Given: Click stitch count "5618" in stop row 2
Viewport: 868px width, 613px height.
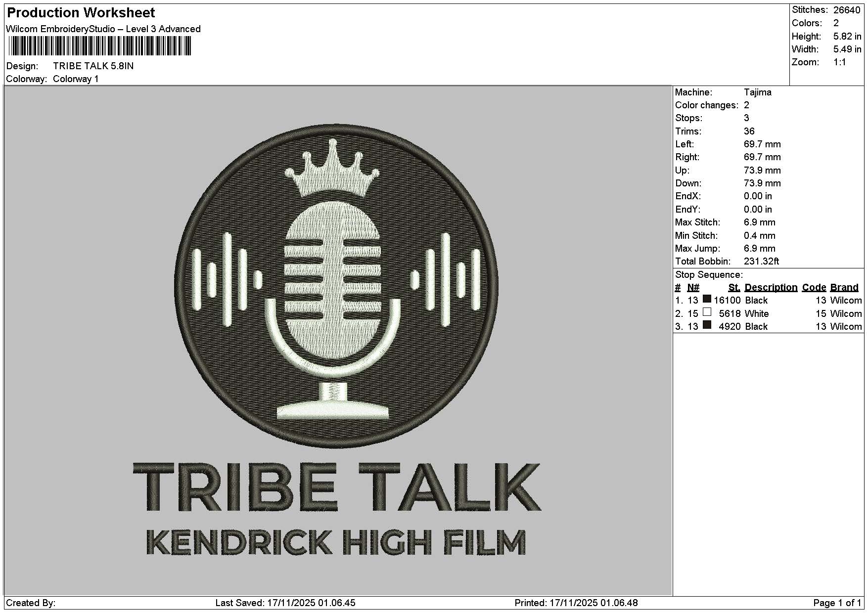Looking at the screenshot, I should 730,313.
